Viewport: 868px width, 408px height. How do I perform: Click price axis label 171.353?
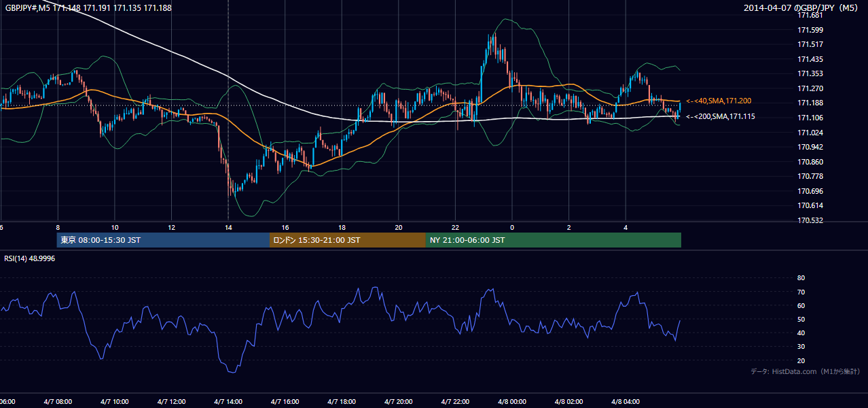(811, 73)
